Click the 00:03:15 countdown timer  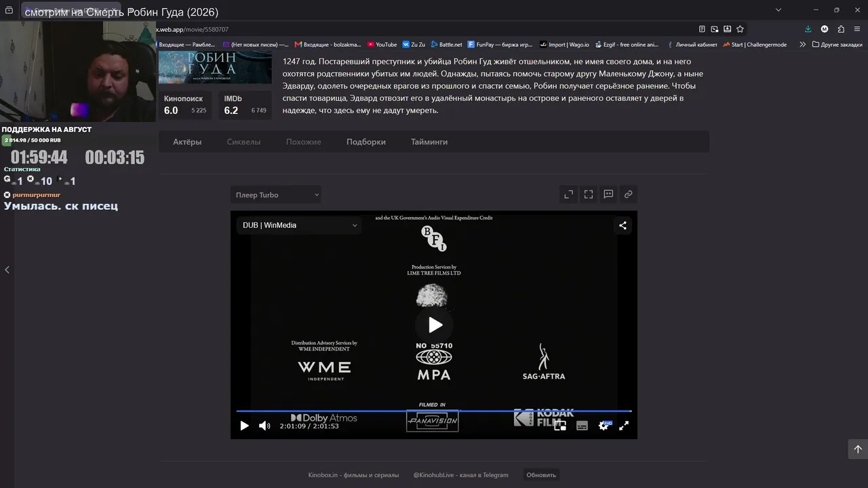coord(115,158)
